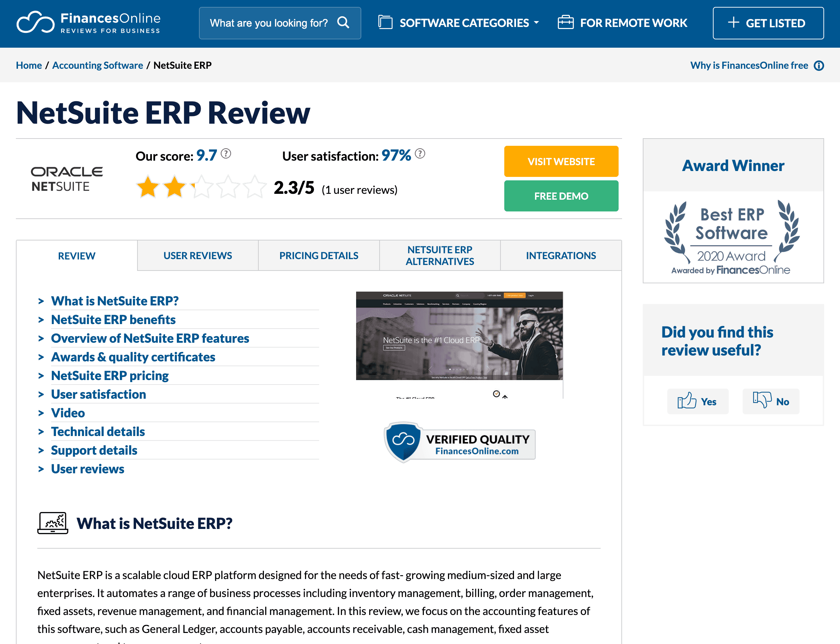Switch to the User Reviews tab

(x=198, y=256)
